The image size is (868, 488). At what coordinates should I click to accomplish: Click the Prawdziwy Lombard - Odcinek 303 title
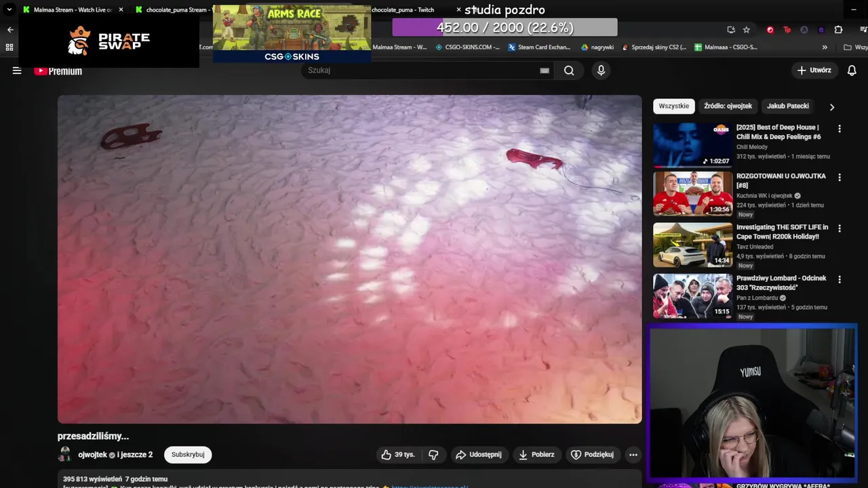tap(781, 283)
